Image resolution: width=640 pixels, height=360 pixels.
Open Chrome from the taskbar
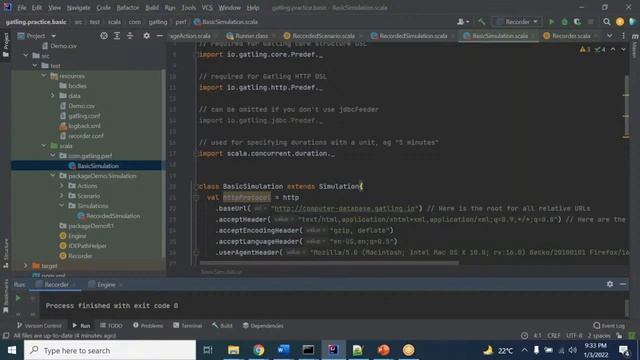pyautogui.click(x=258, y=350)
